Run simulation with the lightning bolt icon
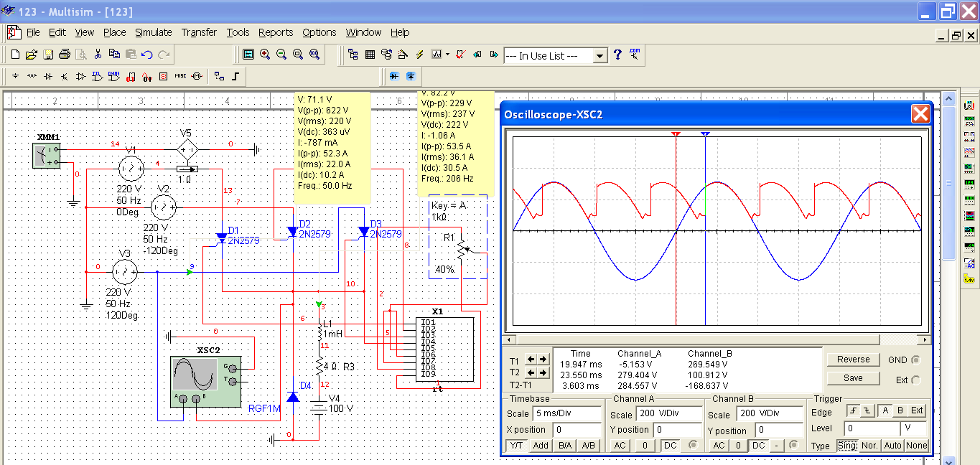980x465 pixels. click(x=420, y=55)
